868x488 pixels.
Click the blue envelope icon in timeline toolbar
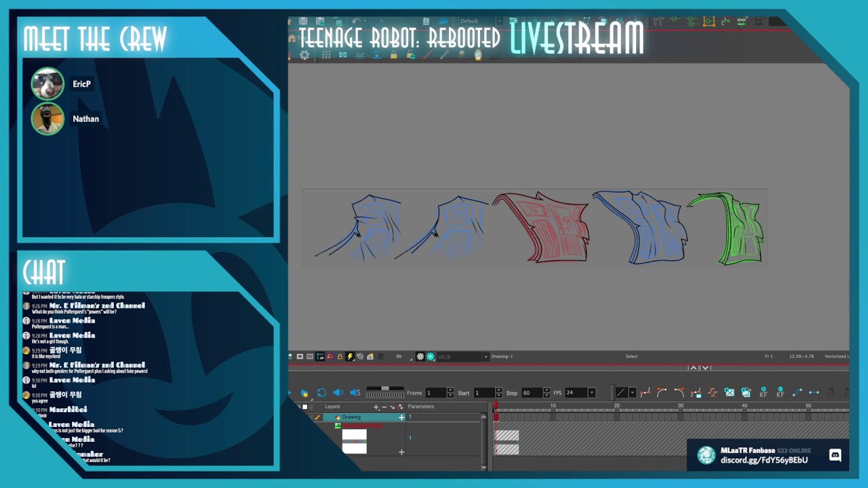730,392
